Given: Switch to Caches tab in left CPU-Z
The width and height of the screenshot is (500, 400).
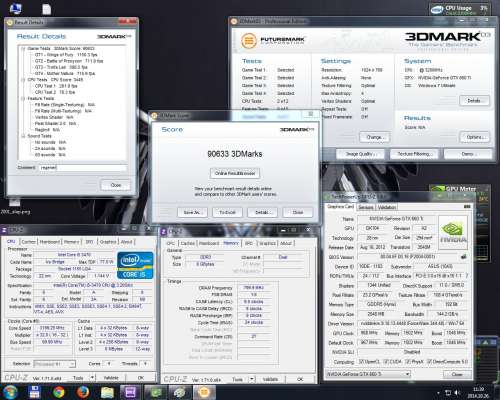Looking at the screenshot, I should [28, 242].
